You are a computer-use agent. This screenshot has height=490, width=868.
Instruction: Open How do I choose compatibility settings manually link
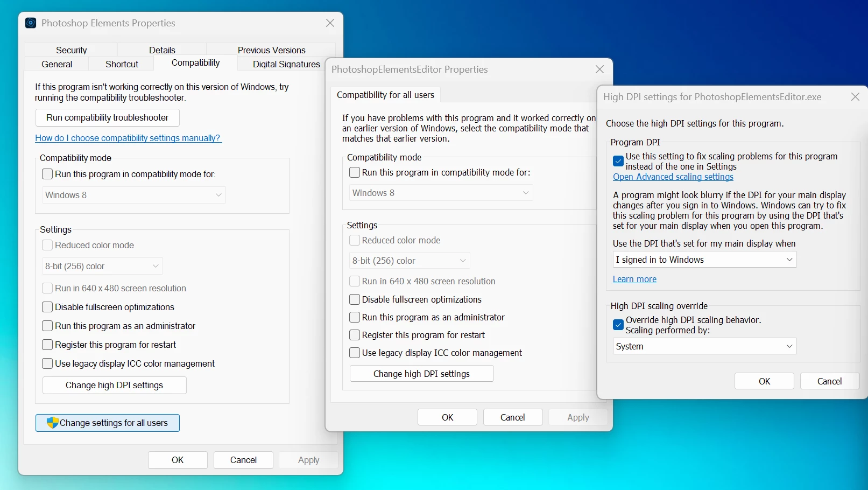128,138
